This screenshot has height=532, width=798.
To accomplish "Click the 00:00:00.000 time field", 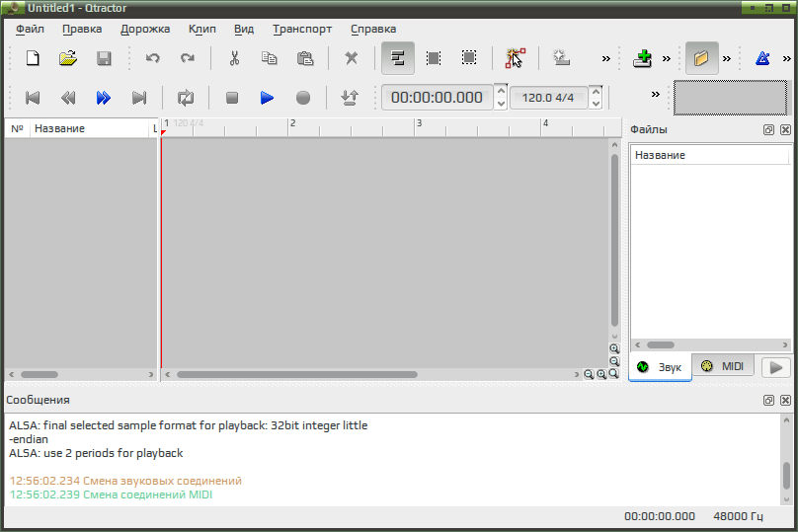I will point(438,97).
